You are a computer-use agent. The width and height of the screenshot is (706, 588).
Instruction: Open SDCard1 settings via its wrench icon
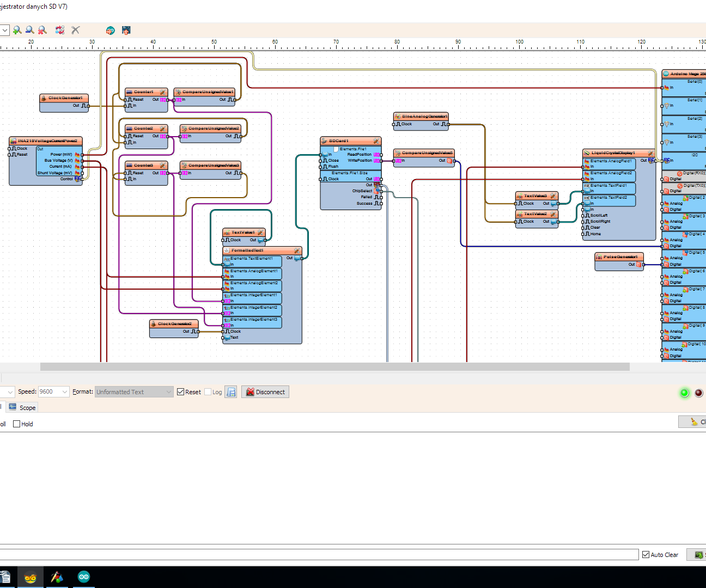[376, 141]
